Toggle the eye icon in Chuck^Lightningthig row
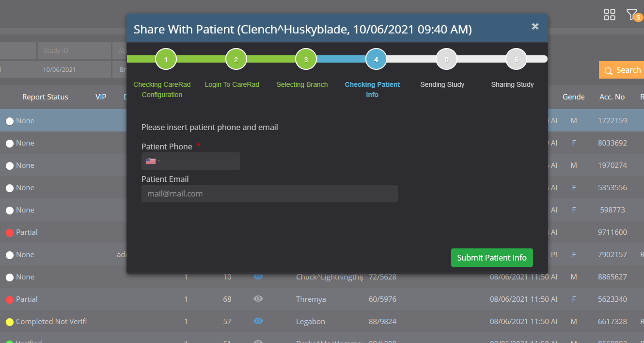This screenshot has height=343, width=644. point(258,277)
